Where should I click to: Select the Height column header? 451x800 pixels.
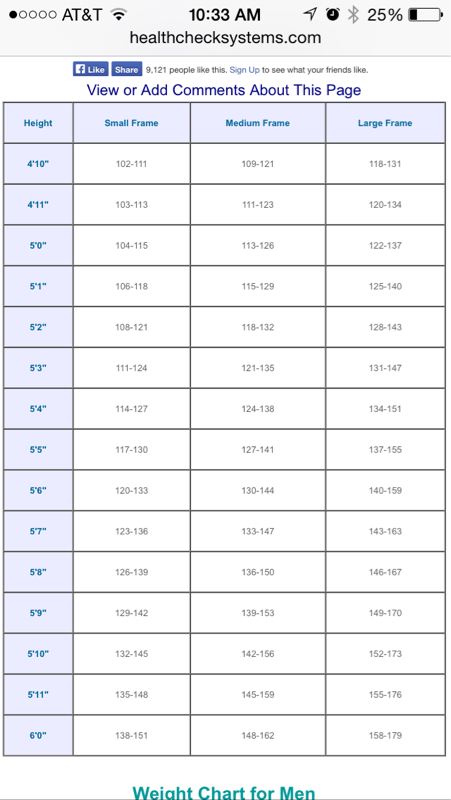click(x=38, y=123)
